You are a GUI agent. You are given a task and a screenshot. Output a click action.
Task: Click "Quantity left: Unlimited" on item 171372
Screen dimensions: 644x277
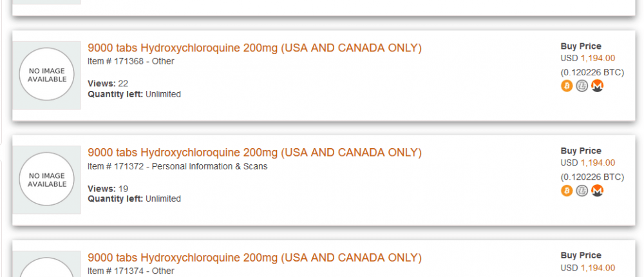[x=134, y=199]
